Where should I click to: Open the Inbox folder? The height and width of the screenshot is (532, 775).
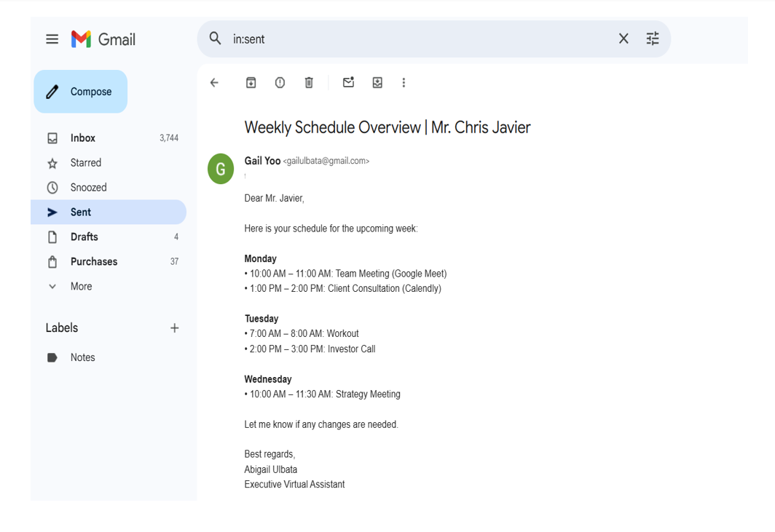tap(109, 138)
